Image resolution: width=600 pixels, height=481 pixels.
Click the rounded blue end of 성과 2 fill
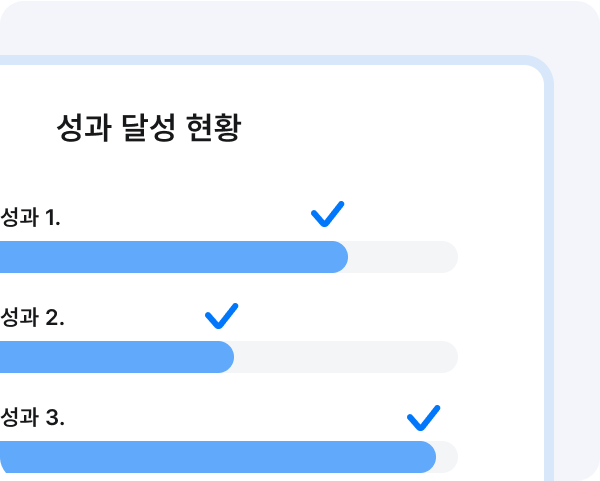(x=226, y=357)
